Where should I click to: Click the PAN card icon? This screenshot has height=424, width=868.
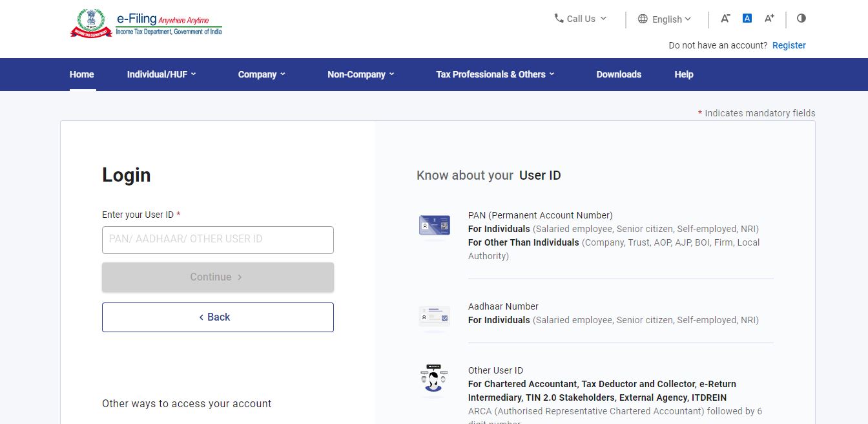(434, 226)
